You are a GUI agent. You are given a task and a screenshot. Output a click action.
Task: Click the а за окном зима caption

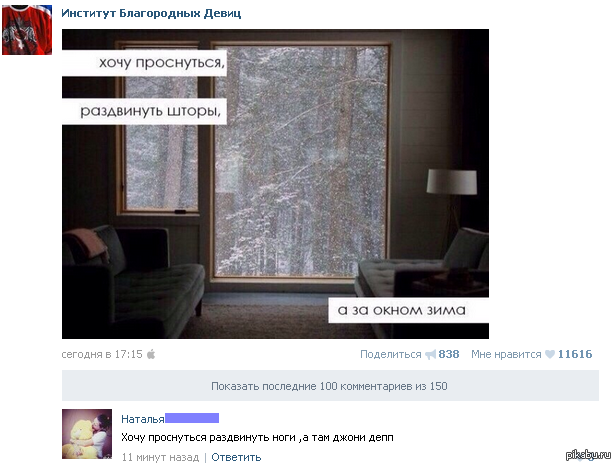(x=402, y=310)
